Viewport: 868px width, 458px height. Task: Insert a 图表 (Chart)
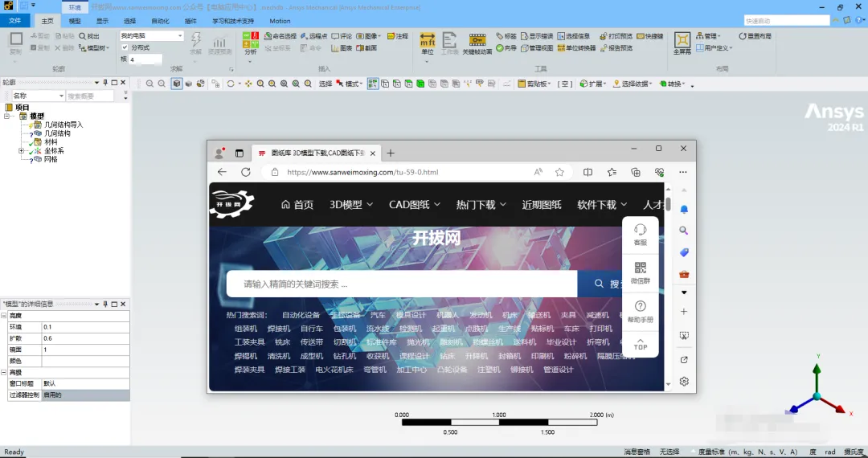tap(342, 48)
